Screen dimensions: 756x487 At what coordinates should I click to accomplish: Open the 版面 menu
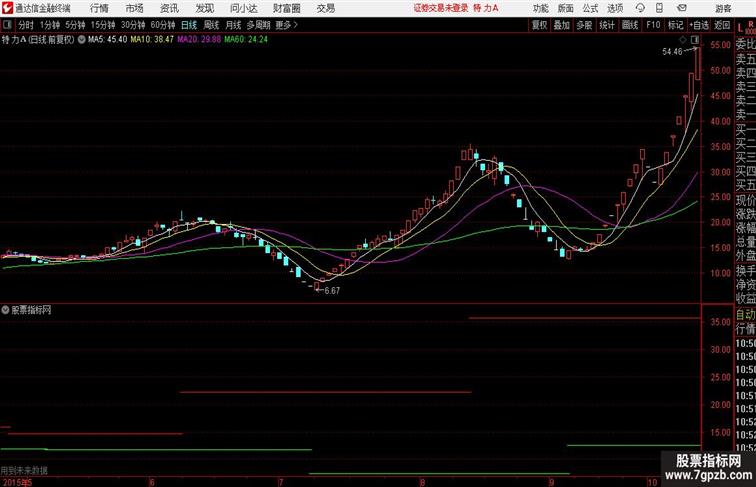565,8
